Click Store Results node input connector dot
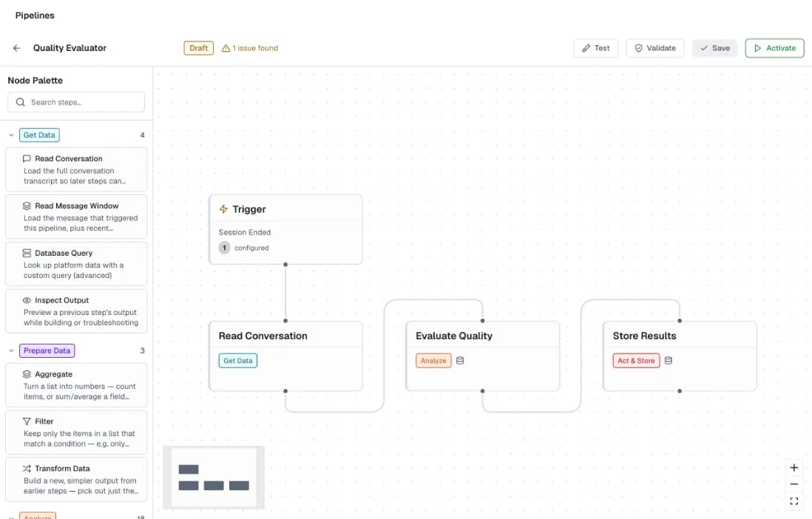 (x=680, y=321)
